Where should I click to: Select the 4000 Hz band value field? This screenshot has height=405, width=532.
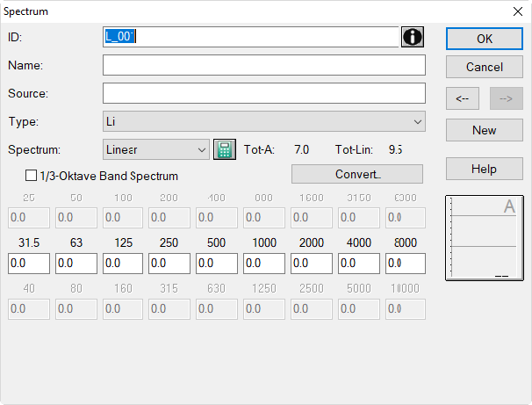coord(359,263)
